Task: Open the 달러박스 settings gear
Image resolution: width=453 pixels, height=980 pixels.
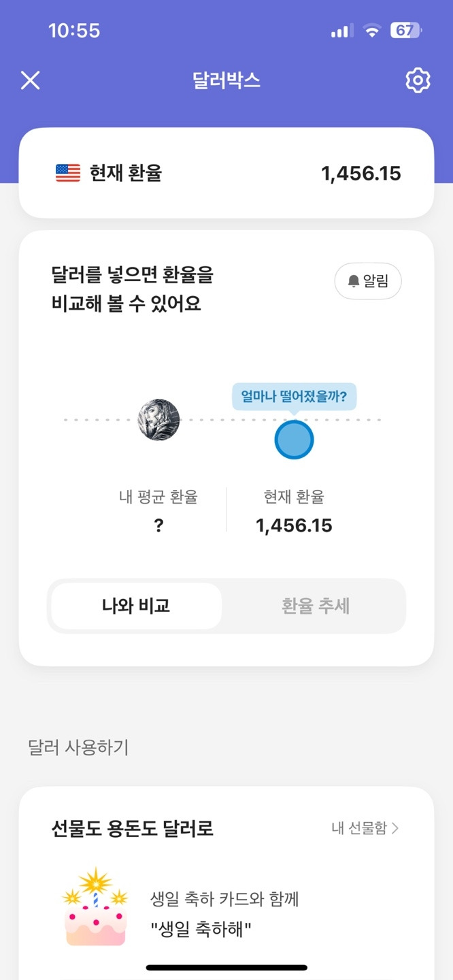Action: pyautogui.click(x=418, y=80)
